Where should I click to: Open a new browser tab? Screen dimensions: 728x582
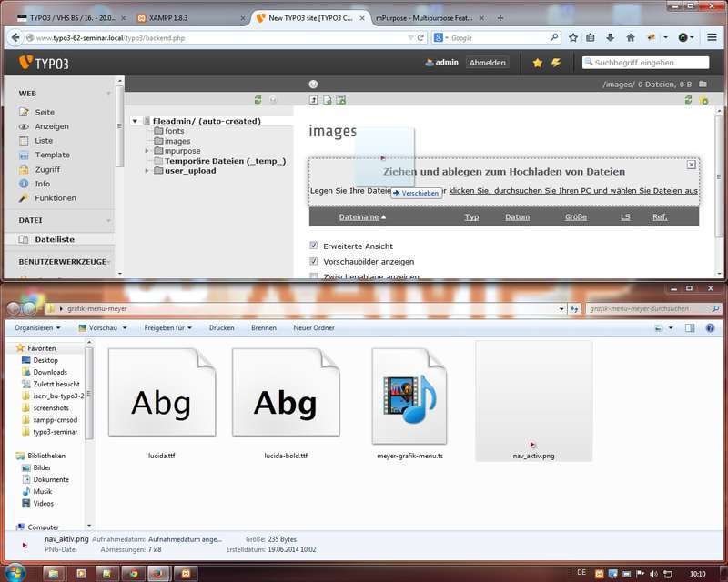pyautogui.click(x=500, y=18)
